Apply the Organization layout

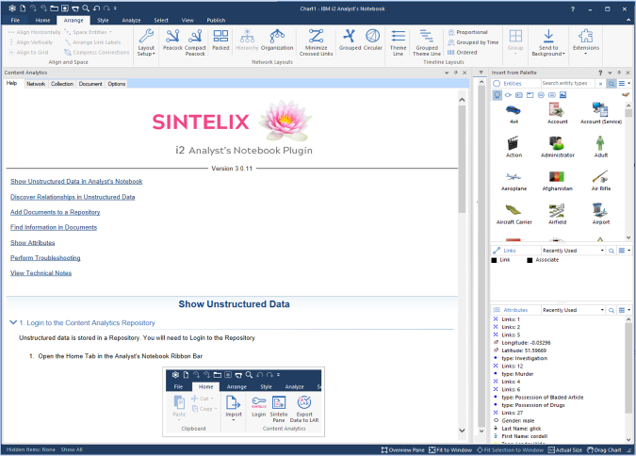pyautogui.click(x=277, y=41)
